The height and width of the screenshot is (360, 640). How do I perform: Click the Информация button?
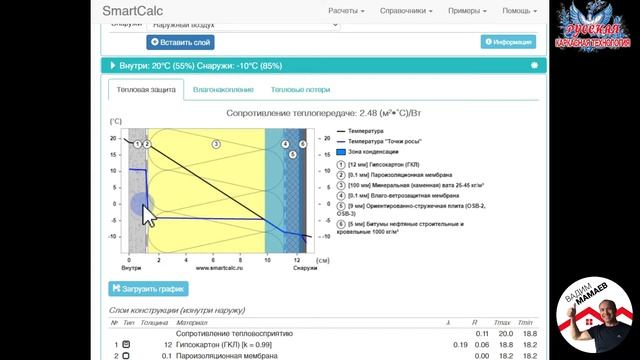pyautogui.click(x=508, y=42)
